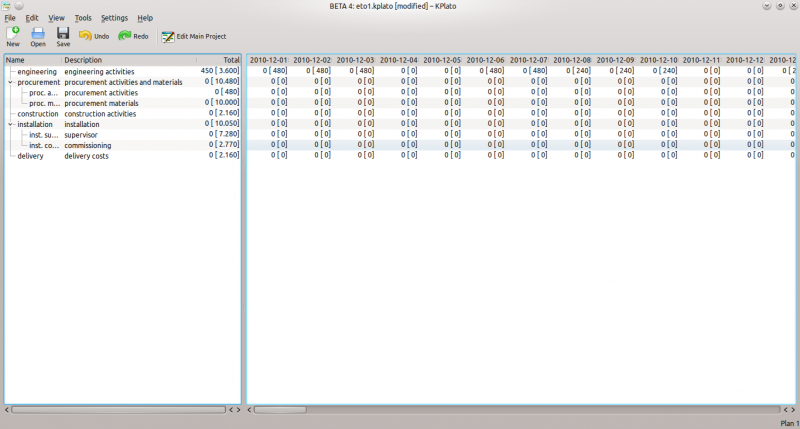
Task: Collapse the procurement tree node
Action: coord(9,82)
